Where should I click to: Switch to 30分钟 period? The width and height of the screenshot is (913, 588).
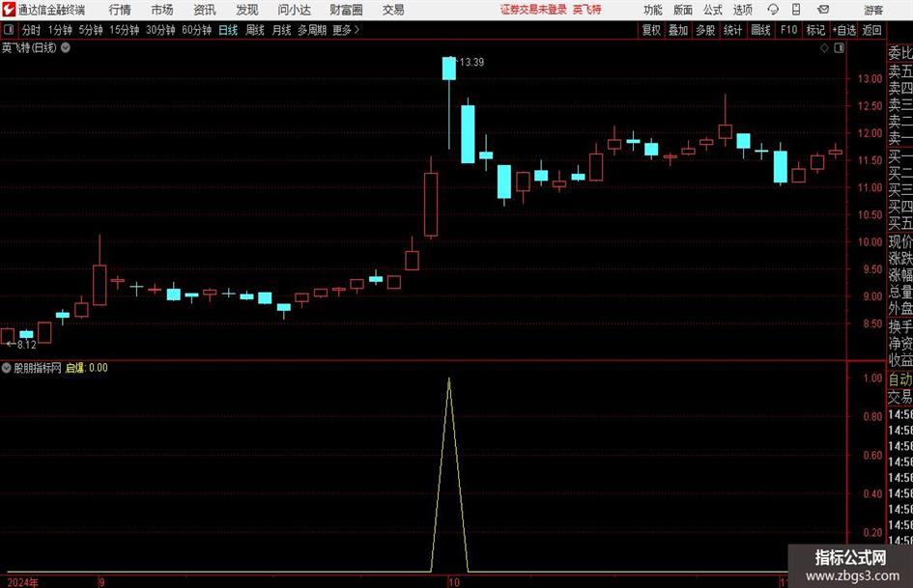[x=160, y=30]
